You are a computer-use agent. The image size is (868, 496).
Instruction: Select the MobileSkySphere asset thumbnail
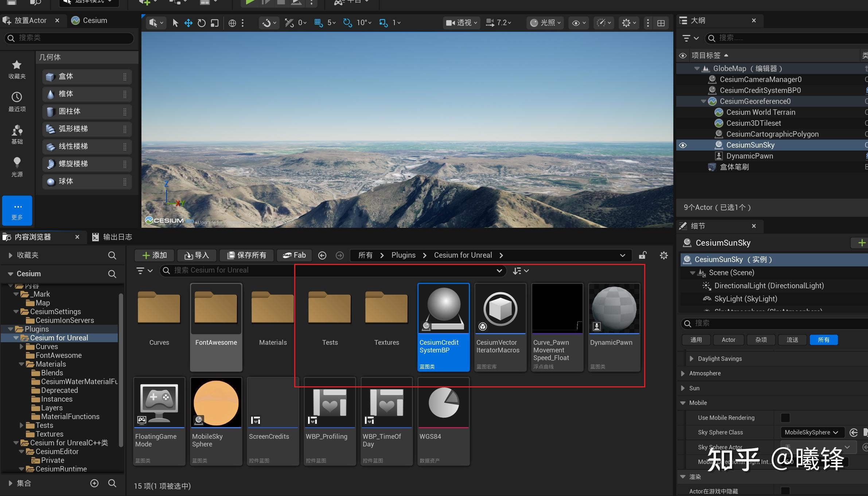(216, 403)
